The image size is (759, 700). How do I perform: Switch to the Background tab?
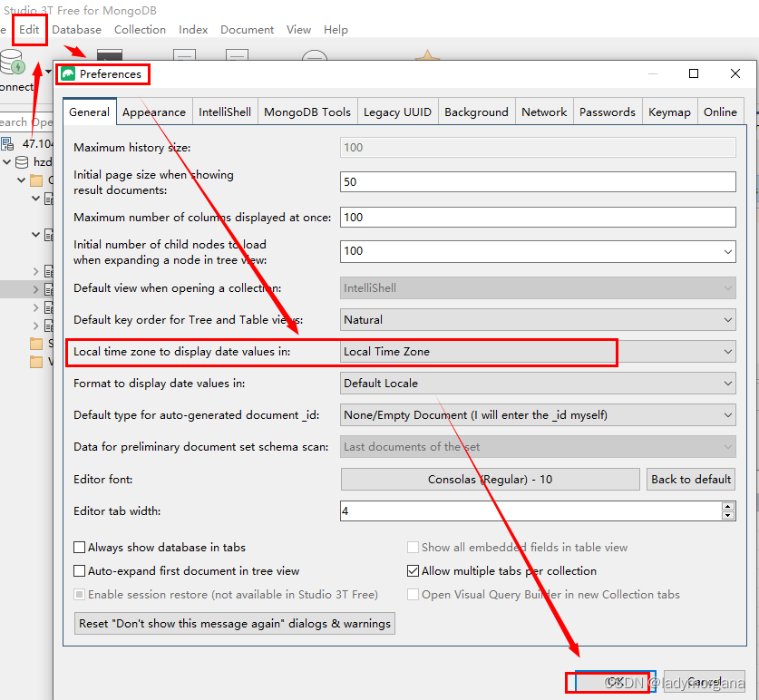point(476,112)
